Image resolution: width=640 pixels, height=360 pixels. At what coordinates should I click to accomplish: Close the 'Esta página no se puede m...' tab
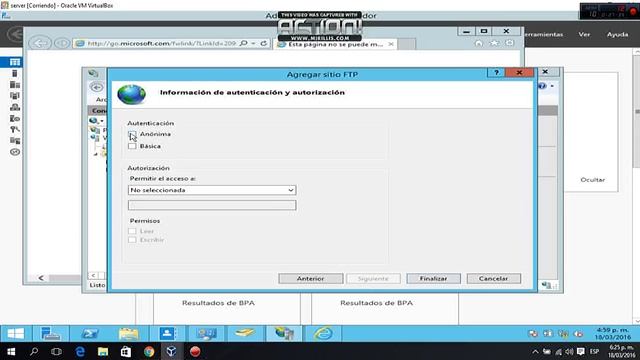pos(391,44)
